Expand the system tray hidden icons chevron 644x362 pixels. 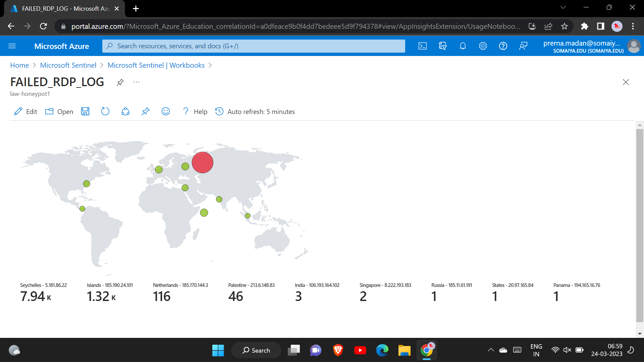491,350
